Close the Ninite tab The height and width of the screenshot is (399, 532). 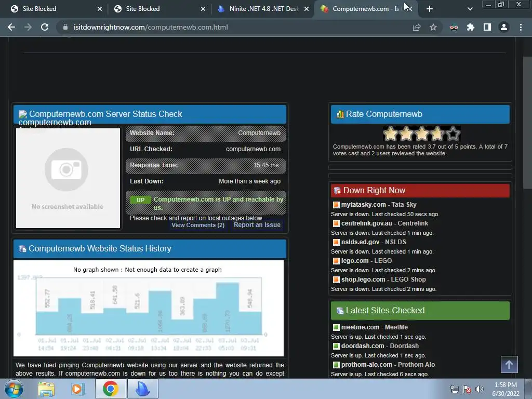[x=307, y=9]
